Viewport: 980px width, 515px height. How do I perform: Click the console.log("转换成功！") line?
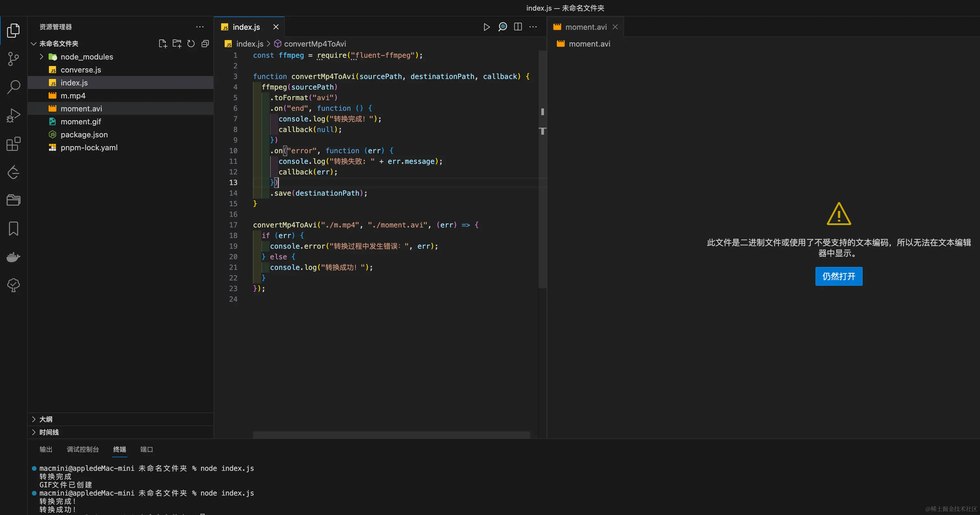(321, 267)
